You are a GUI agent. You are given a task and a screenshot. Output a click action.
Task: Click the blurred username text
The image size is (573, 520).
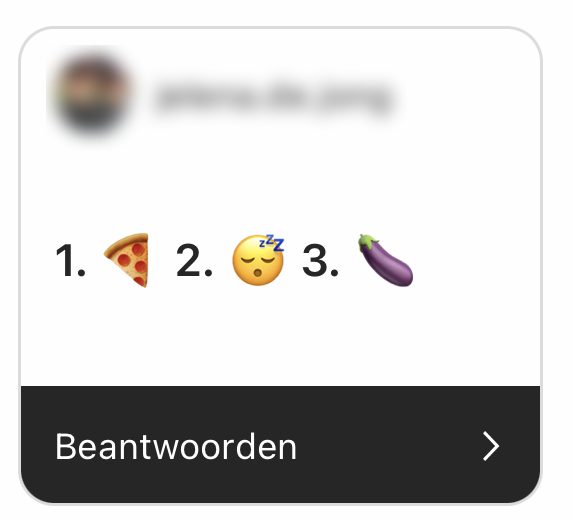tap(274, 97)
